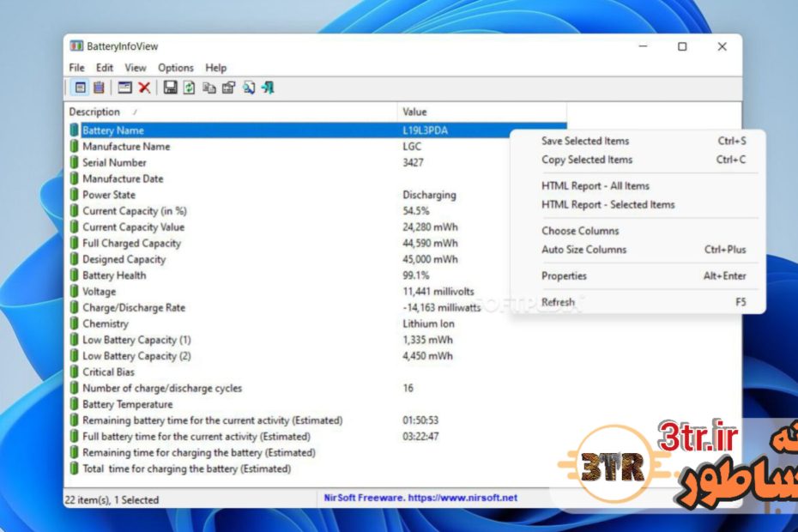The width and height of the screenshot is (798, 532).
Task: Click the Properties toolbar icon
Action: (228, 88)
